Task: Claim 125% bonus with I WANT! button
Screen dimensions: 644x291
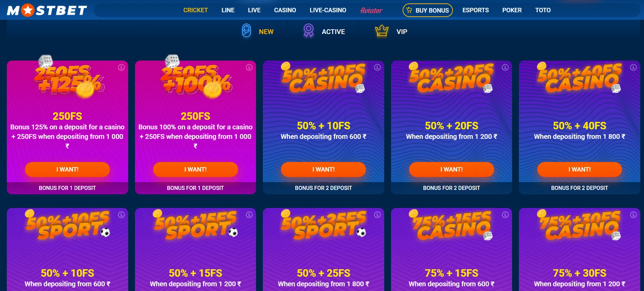Action: (67, 169)
